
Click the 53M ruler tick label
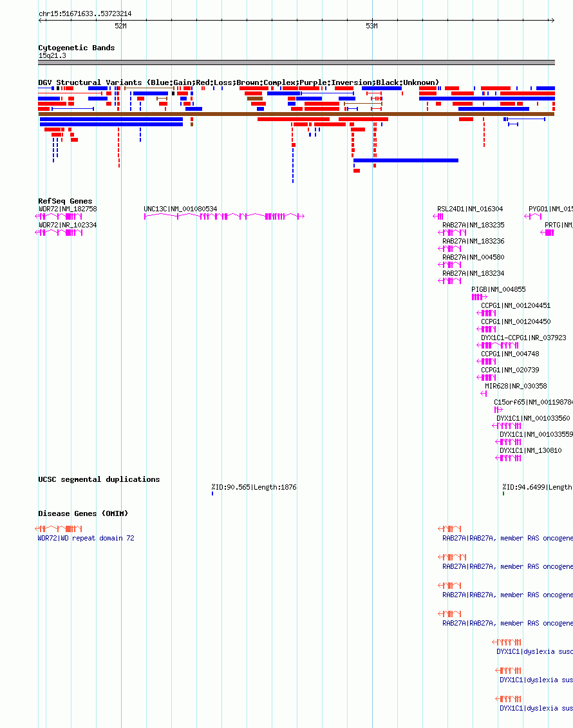click(371, 26)
